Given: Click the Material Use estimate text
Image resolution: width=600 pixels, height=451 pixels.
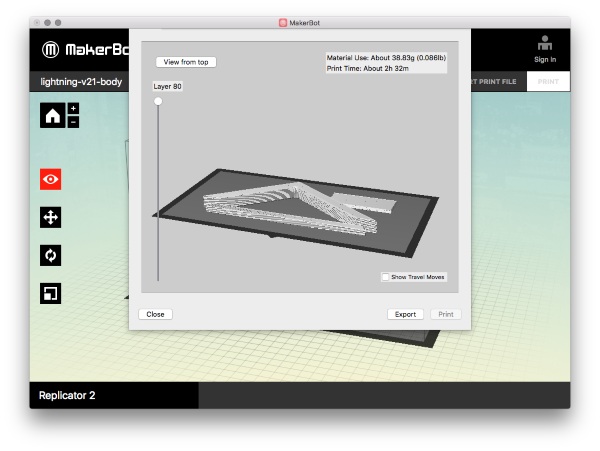Looking at the screenshot, I should point(386,58).
